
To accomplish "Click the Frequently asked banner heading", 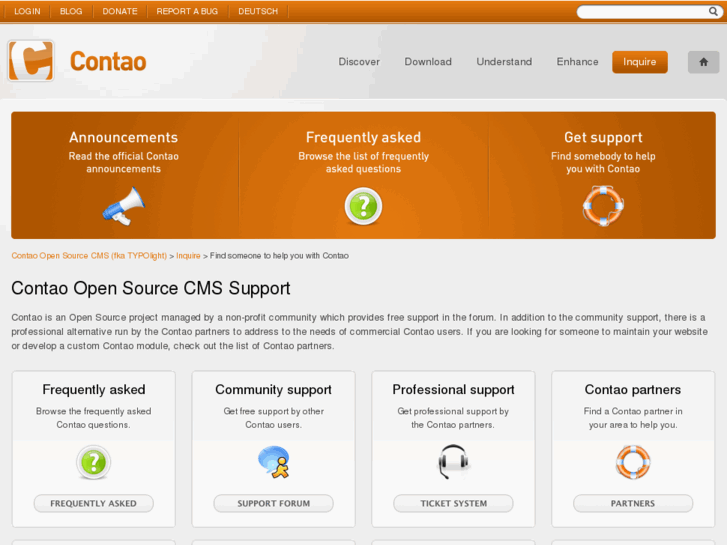I will tap(363, 137).
